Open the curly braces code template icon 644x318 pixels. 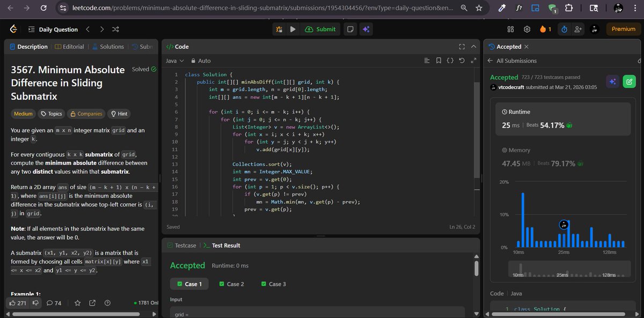pyautogui.click(x=450, y=61)
